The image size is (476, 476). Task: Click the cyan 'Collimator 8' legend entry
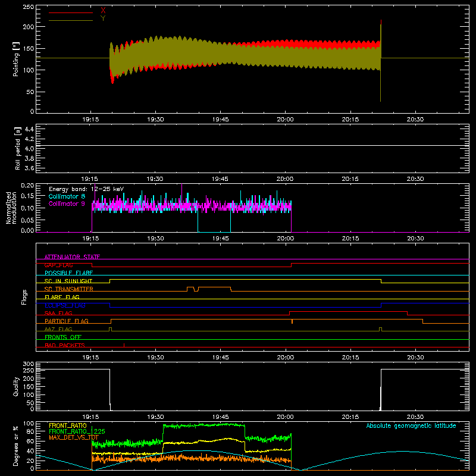(x=67, y=196)
